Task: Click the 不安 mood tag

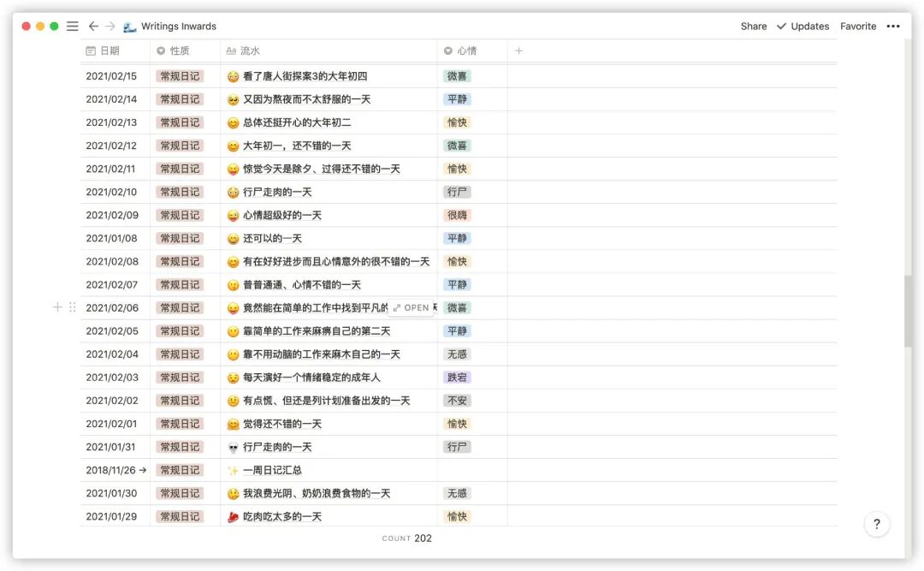Action: [x=457, y=401]
